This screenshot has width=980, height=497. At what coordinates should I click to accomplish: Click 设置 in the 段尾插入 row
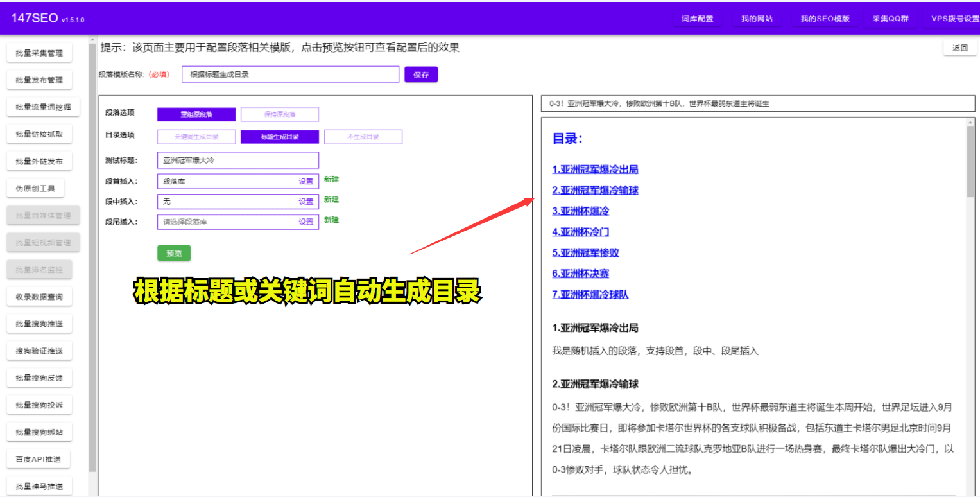click(x=306, y=222)
